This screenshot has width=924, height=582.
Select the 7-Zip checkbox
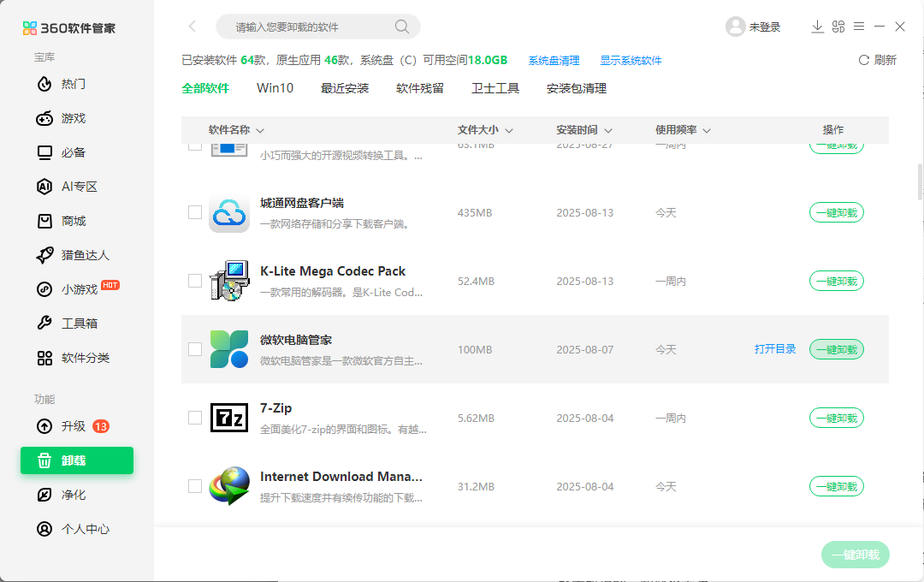(194, 417)
